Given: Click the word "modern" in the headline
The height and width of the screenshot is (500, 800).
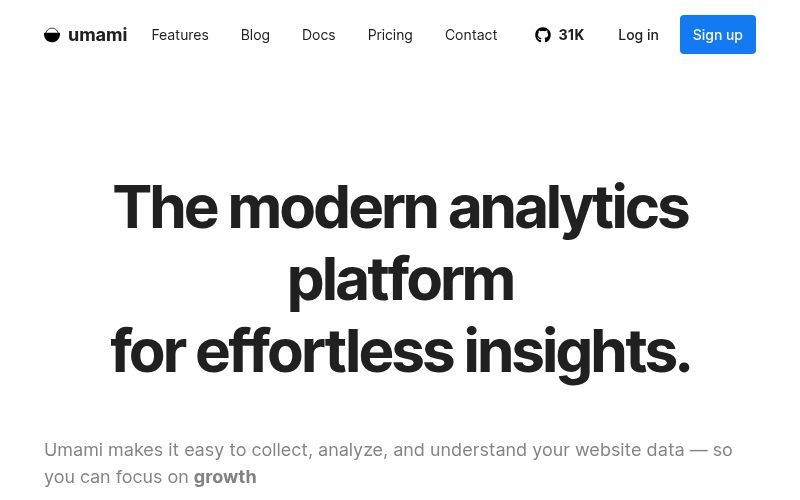Looking at the screenshot, I should [332, 207].
